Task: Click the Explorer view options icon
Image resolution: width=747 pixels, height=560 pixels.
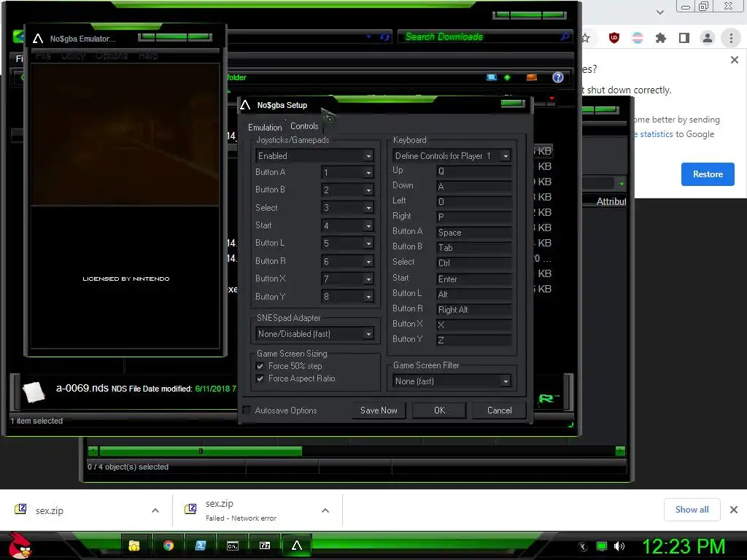Action: [x=492, y=77]
